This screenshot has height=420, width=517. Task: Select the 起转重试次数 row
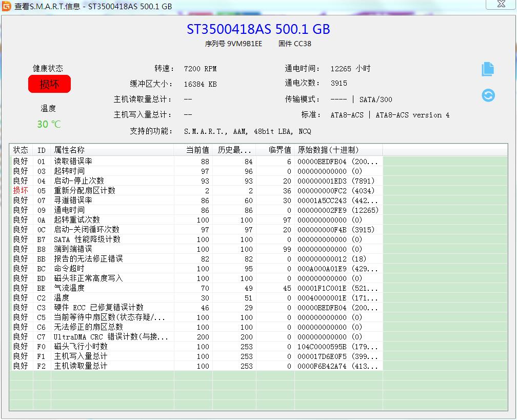coord(196,220)
